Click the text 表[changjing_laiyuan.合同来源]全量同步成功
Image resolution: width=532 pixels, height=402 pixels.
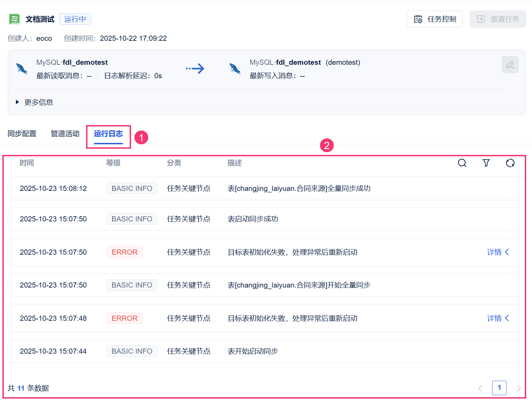pos(299,188)
